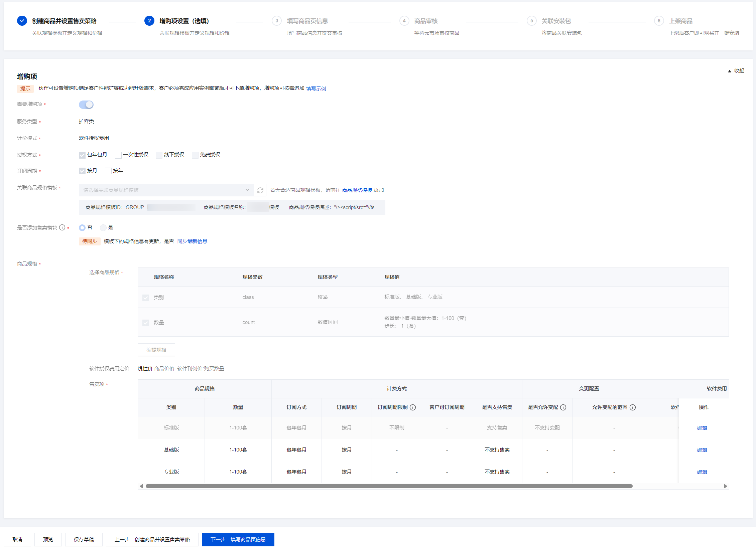Click info icon beside 订阅周期限制 header
The width and height of the screenshot is (756, 549).
[x=413, y=407]
